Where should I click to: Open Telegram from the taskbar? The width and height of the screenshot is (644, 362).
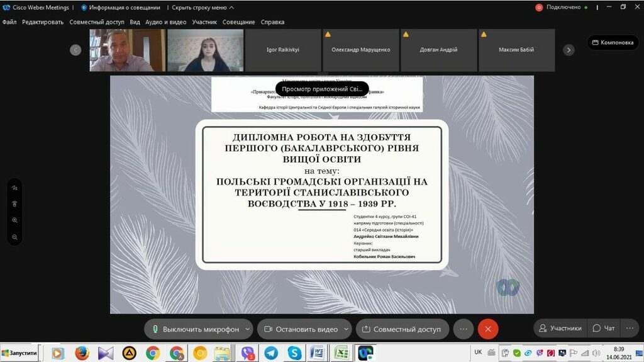(x=271, y=353)
